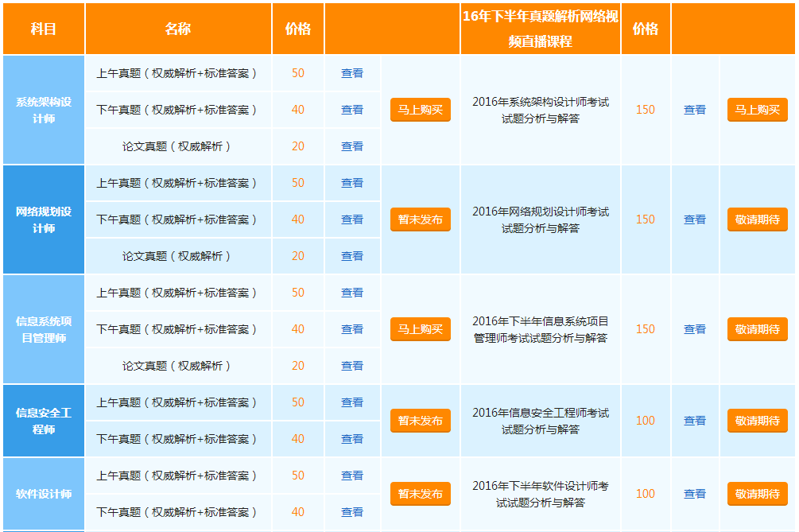
Task: Select the 软件设计师 subject cell
Action: coord(44,494)
